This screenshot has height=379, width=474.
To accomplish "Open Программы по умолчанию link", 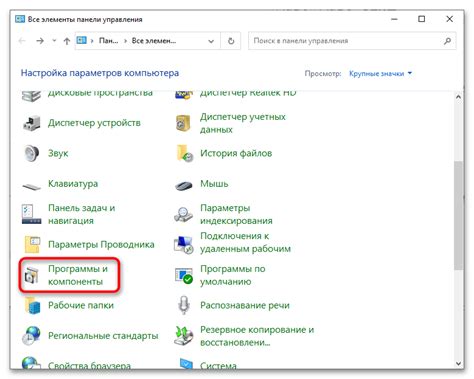I will coord(233,275).
